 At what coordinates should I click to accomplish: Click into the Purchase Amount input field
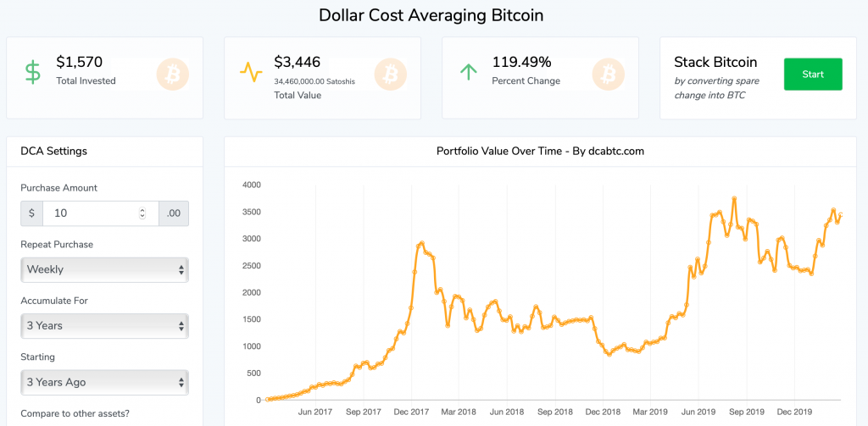(x=89, y=213)
